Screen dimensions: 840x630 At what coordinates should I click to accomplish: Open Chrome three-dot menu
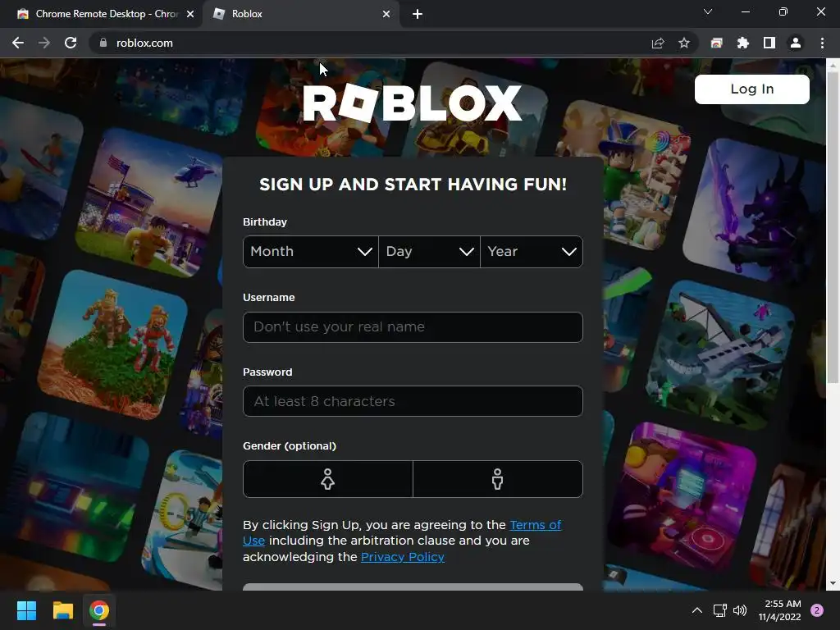(x=822, y=43)
